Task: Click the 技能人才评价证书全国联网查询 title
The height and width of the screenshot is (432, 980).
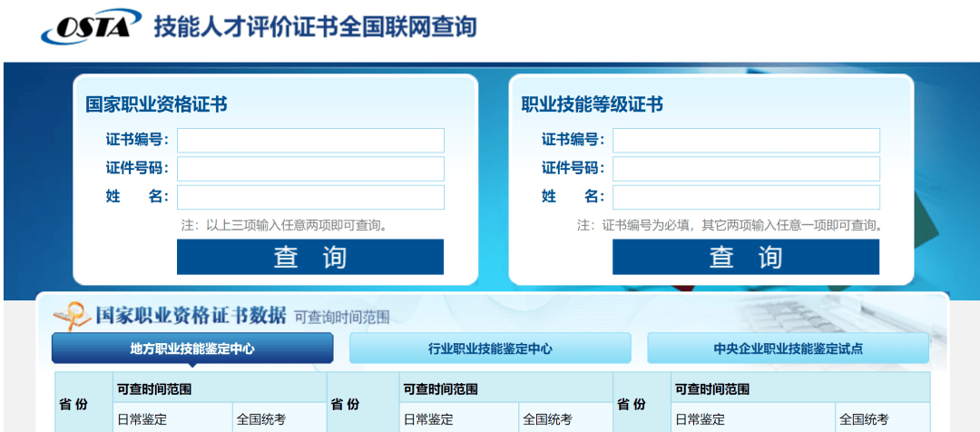Action: 316,27
